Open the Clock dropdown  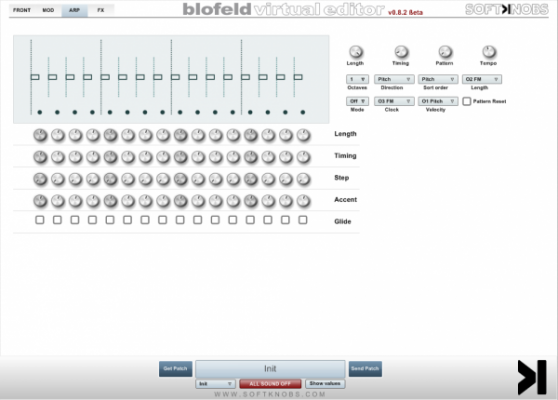394,101
